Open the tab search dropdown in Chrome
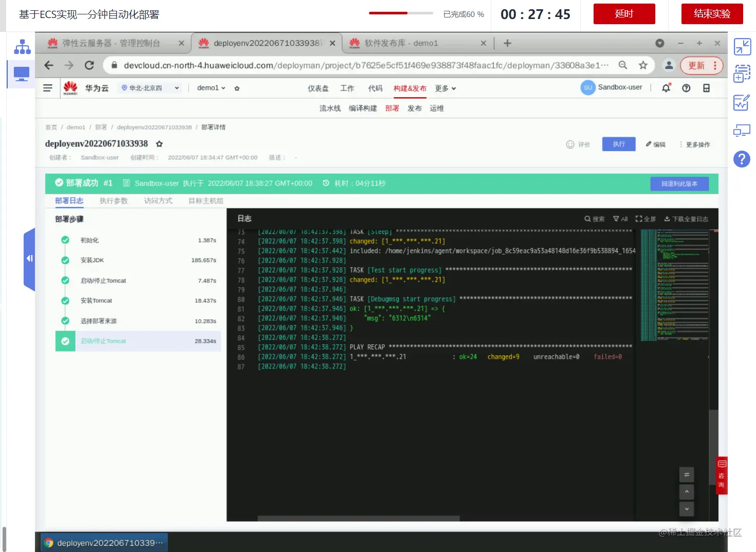The width and height of the screenshot is (756, 552). click(660, 43)
